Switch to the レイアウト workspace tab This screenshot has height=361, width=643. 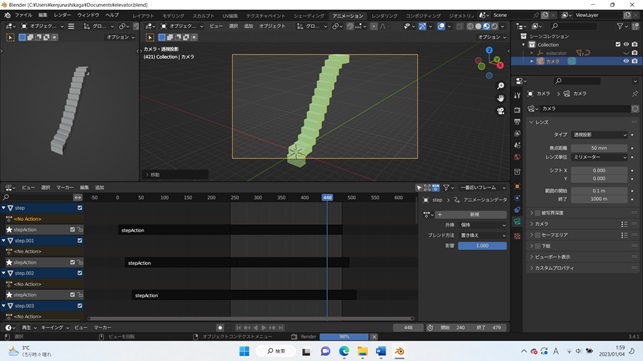tap(143, 16)
